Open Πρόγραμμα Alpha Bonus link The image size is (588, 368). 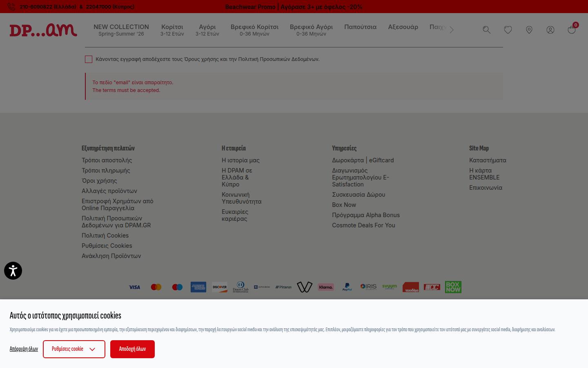[366, 215]
